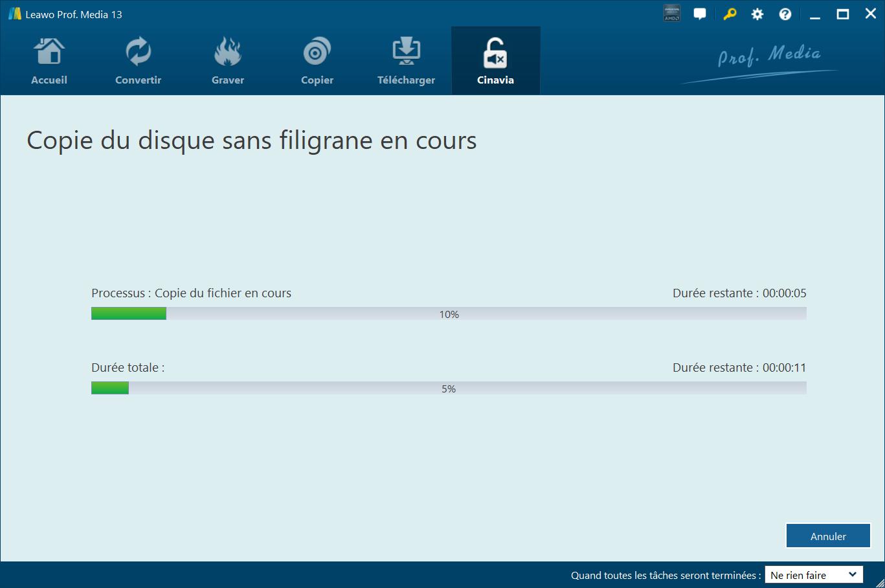Click the 'Leawo Prof. Media 13' window title
The width and height of the screenshot is (885, 588).
pyautogui.click(x=74, y=14)
